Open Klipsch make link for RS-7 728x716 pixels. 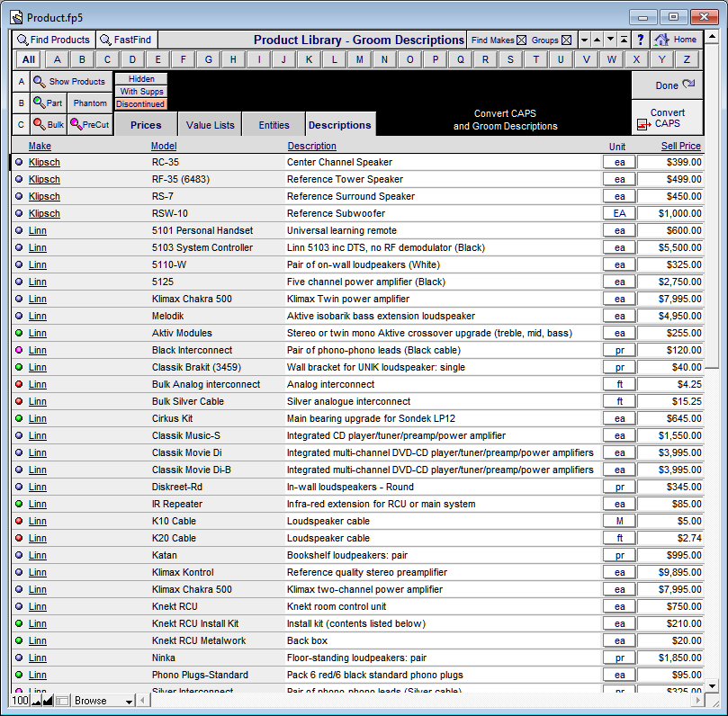(x=44, y=196)
